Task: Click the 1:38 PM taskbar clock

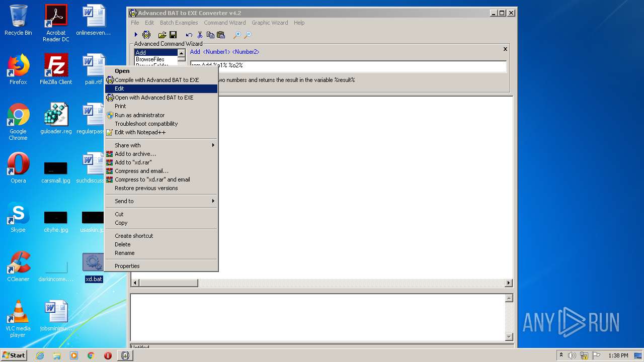Action: [x=618, y=355]
